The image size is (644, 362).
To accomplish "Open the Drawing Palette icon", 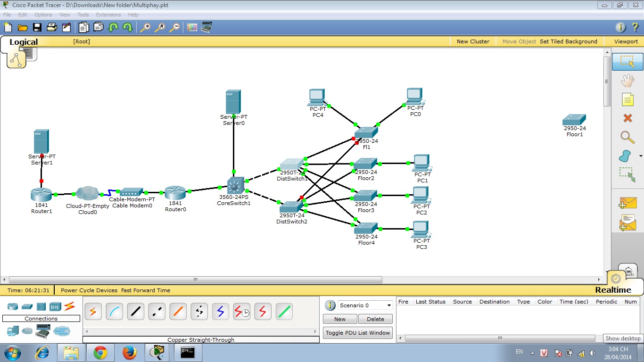I will click(x=192, y=27).
